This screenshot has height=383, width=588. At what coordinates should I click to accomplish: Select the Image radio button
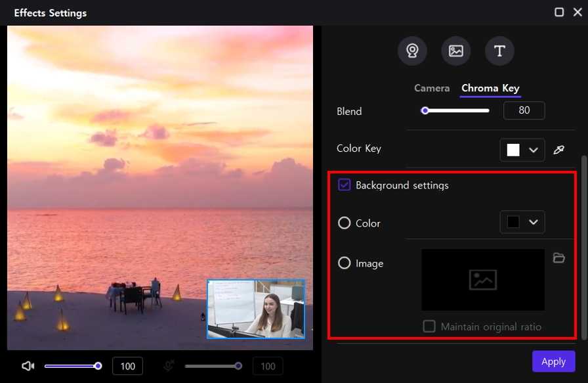(x=345, y=263)
